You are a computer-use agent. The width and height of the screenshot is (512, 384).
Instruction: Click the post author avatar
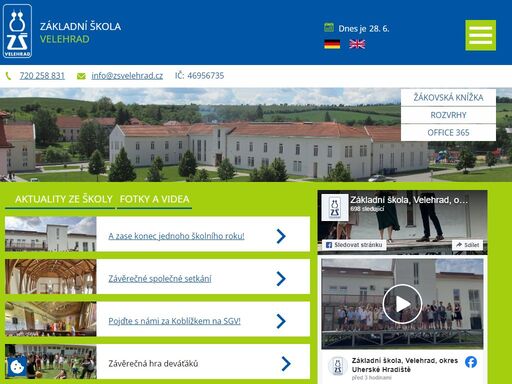pos(338,366)
